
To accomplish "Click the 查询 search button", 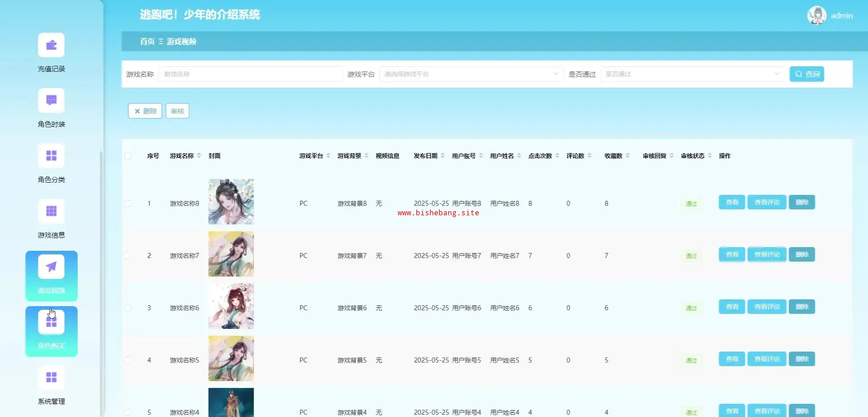I will [807, 74].
